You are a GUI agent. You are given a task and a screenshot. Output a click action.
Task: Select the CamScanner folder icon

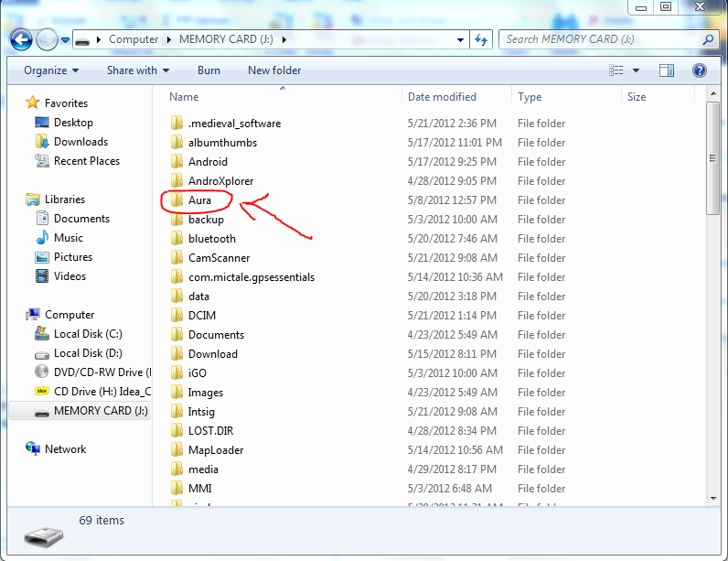click(x=177, y=258)
